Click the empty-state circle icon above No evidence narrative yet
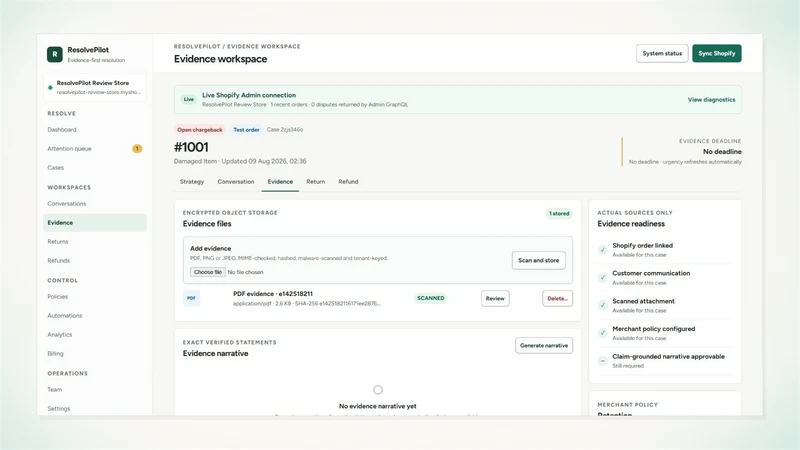This screenshot has width=800, height=450. (x=378, y=390)
